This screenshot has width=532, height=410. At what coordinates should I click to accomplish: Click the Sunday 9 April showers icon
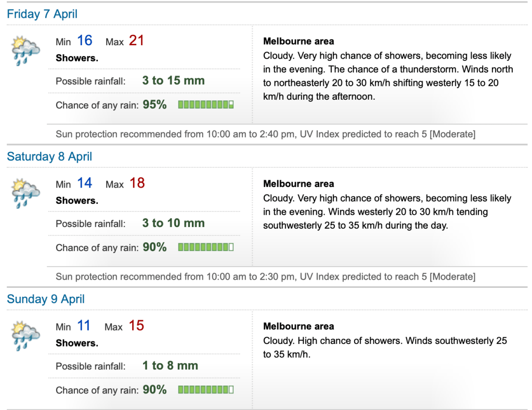[x=26, y=336]
